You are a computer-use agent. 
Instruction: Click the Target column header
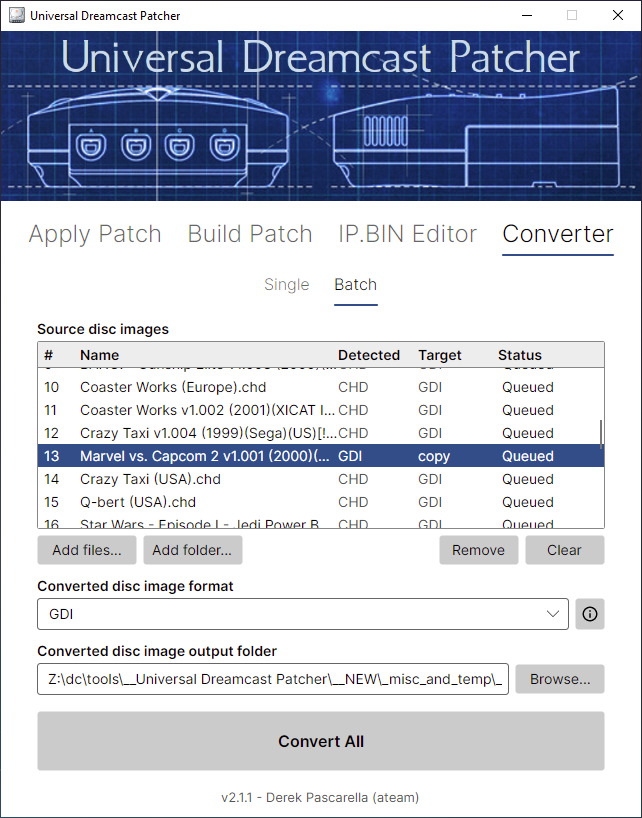tap(440, 355)
